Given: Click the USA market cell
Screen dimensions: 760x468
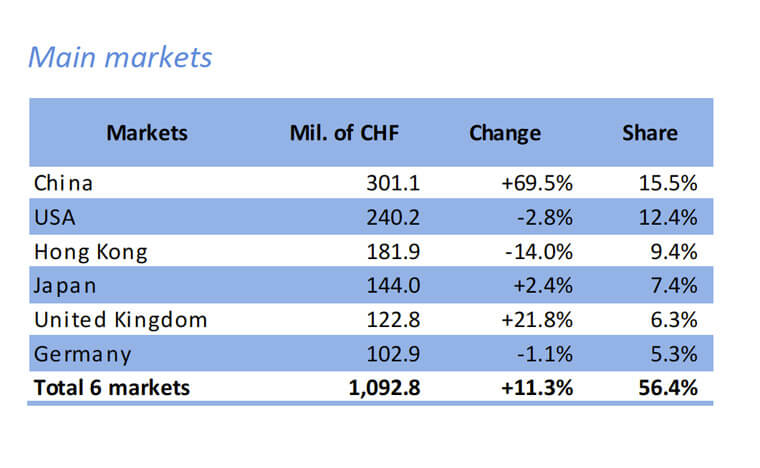Looking at the screenshot, I should click(56, 217).
